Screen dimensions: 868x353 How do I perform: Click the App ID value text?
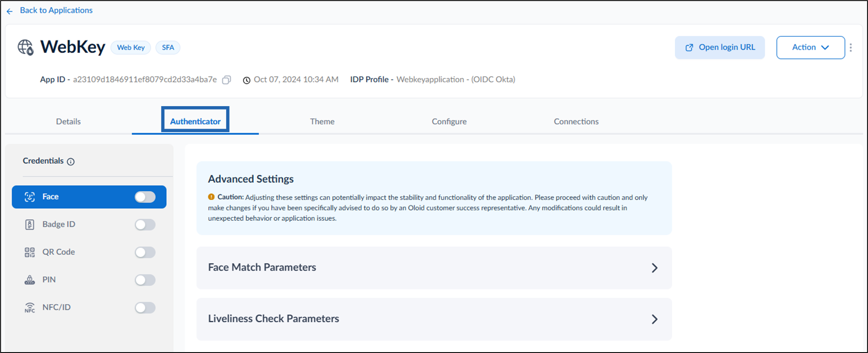pos(145,80)
